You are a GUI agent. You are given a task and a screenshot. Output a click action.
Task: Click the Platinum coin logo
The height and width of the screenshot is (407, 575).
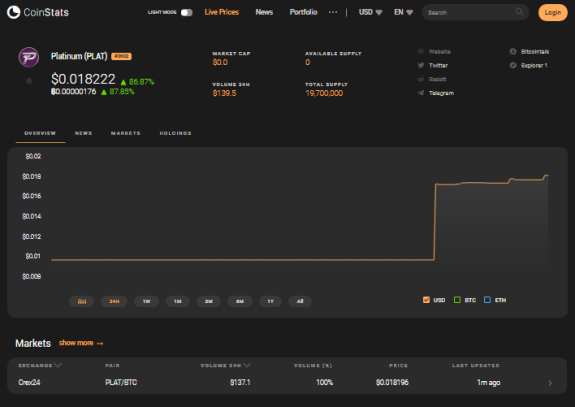[x=29, y=58]
